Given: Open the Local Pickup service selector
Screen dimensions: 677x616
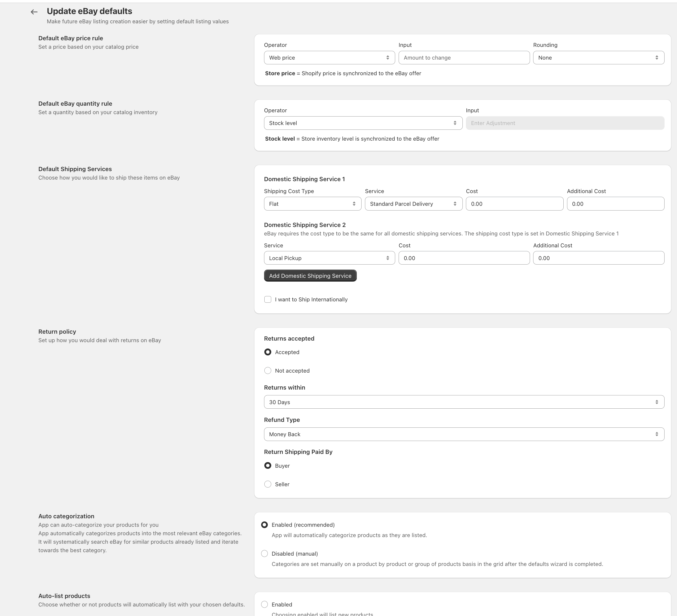Looking at the screenshot, I should pyautogui.click(x=329, y=258).
